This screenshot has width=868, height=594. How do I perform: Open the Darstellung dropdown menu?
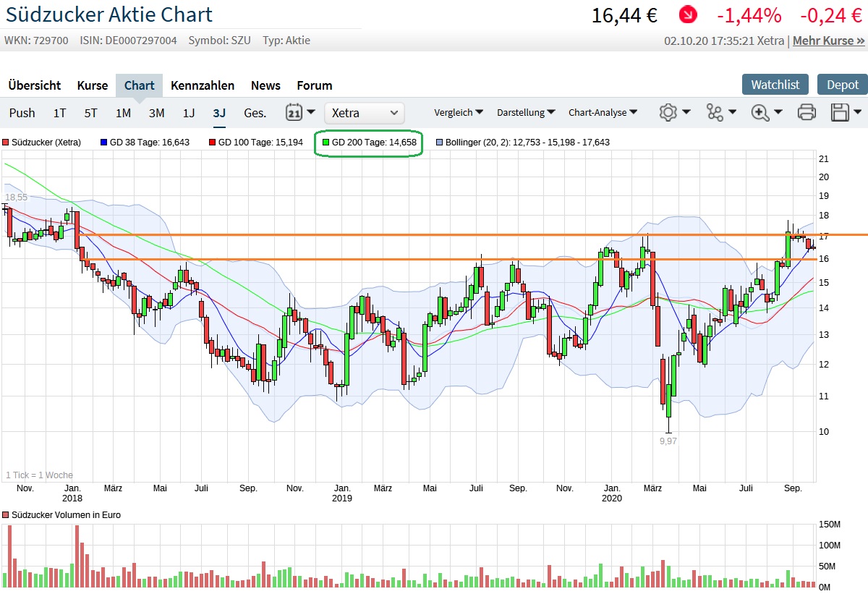(526, 113)
